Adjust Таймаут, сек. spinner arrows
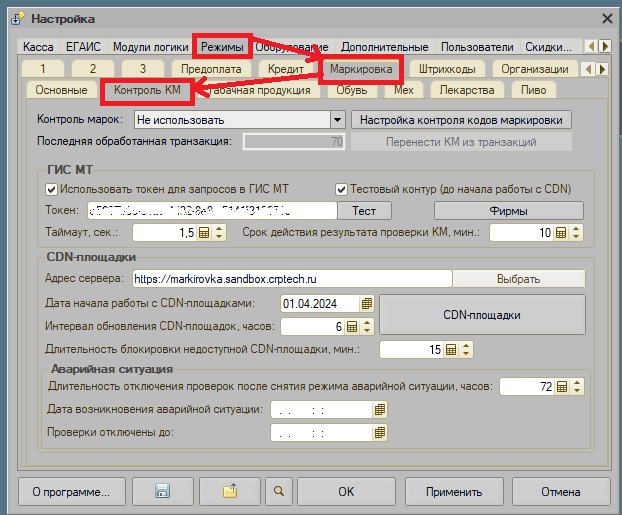 219,233
